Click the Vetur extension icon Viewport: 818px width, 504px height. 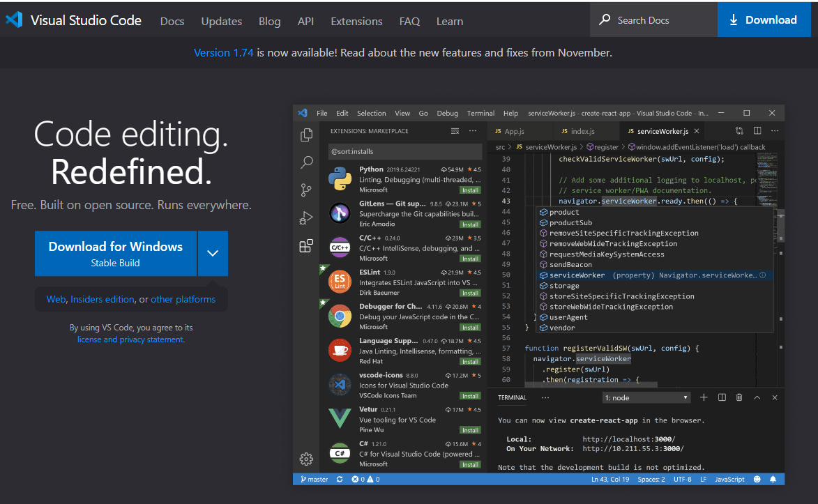(x=340, y=418)
